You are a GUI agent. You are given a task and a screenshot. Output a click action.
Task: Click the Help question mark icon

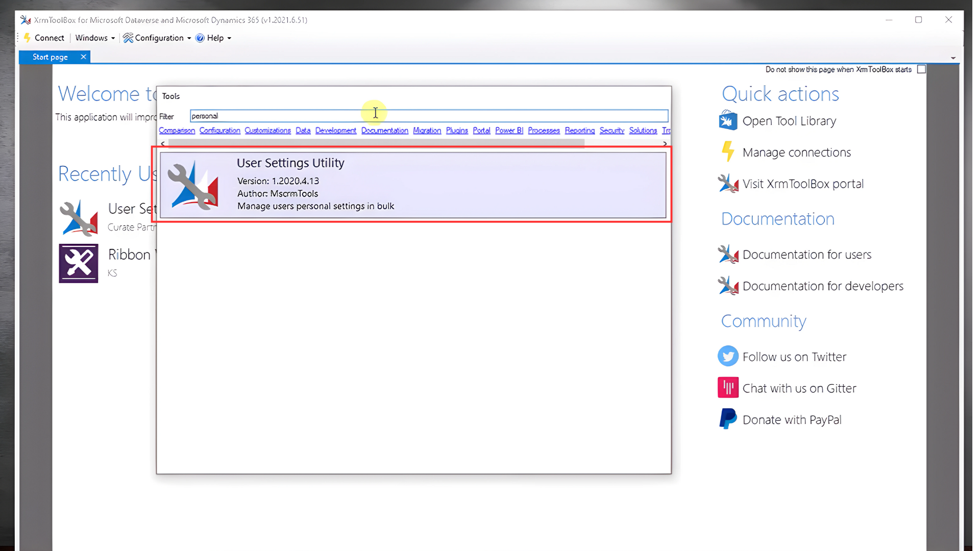pyautogui.click(x=200, y=38)
